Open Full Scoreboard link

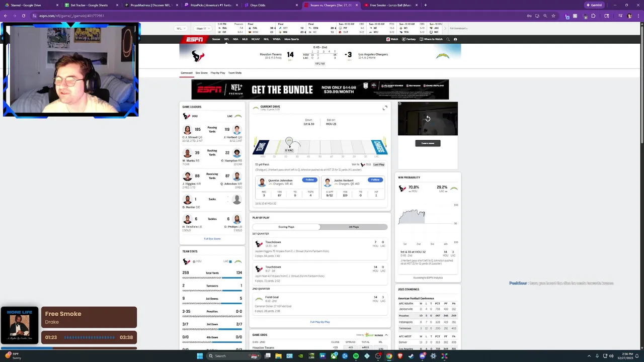tap(458, 29)
